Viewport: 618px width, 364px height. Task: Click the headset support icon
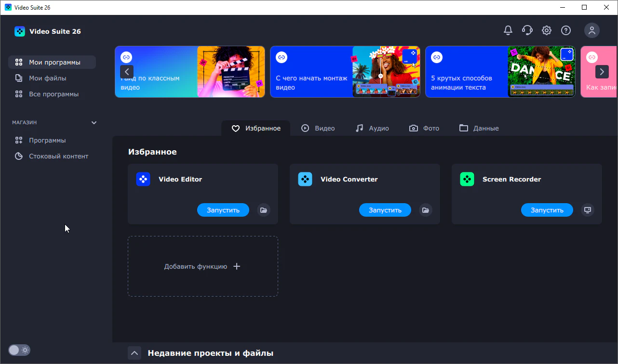527,30
